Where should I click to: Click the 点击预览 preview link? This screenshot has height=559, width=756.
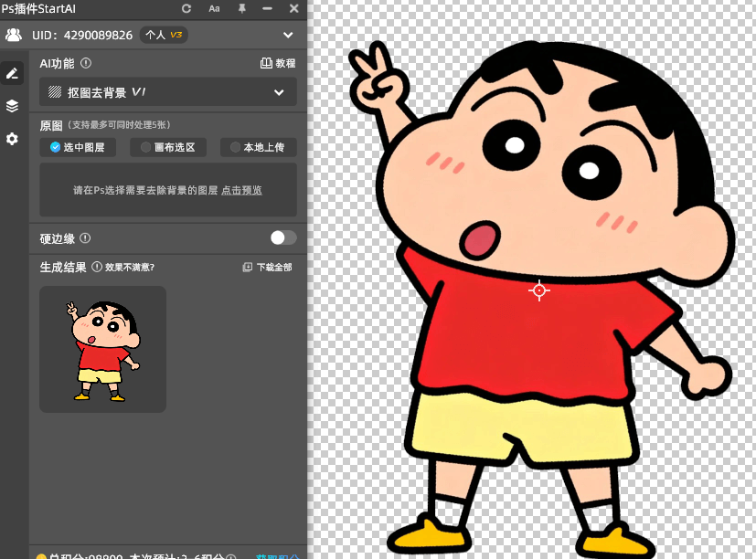(241, 190)
